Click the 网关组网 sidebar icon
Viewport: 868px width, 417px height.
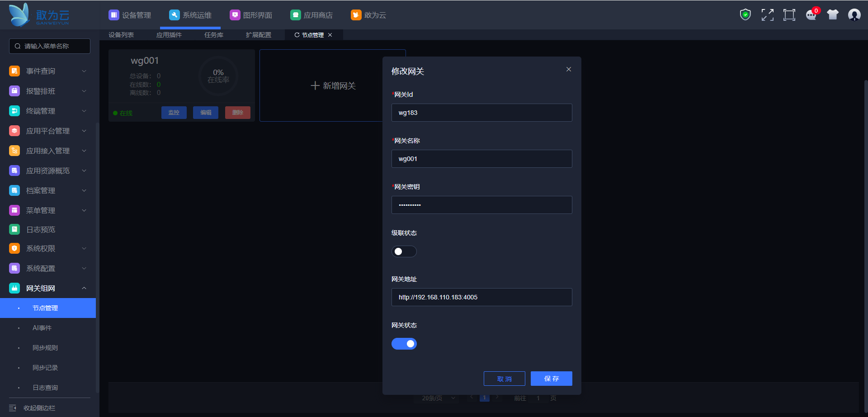14,288
